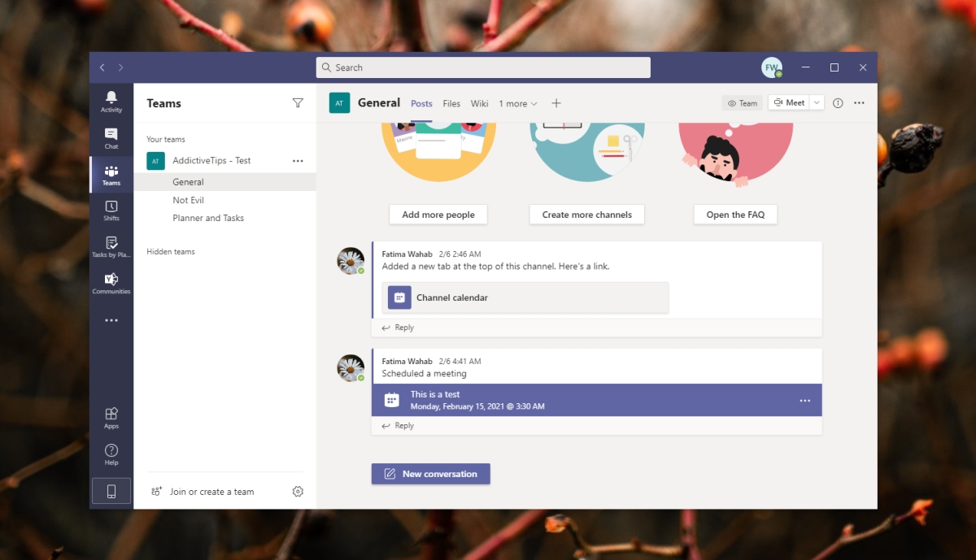
Task: Open the meeting card more options ellipsis
Action: [805, 401]
